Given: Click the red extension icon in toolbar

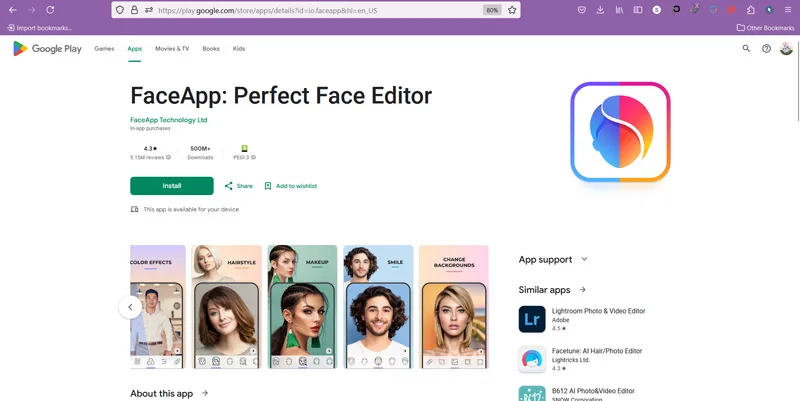Looking at the screenshot, I should 732,10.
